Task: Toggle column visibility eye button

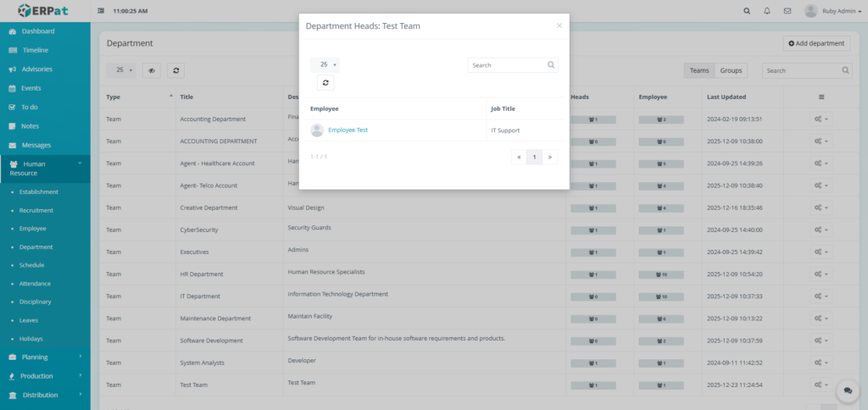Action: click(x=152, y=71)
